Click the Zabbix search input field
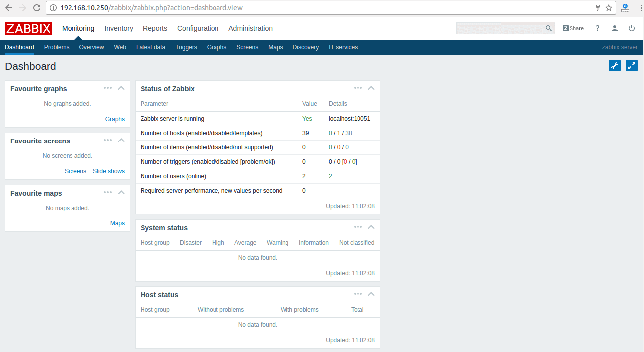The height and width of the screenshot is (352, 644). 500,28
